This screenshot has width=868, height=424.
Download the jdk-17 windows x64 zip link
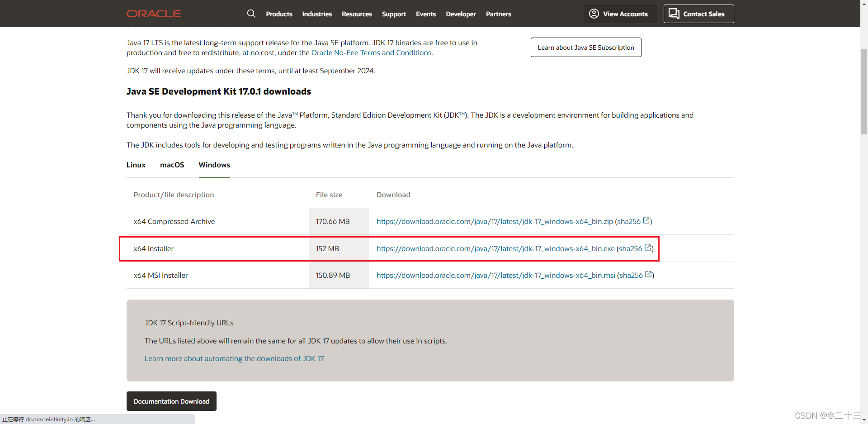(x=495, y=222)
